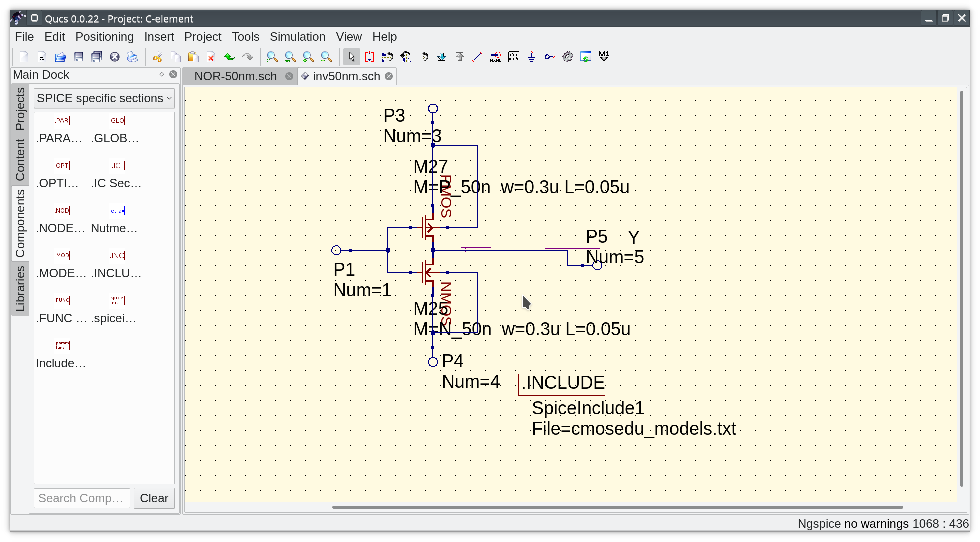Create a new schematic document
Screen dimensions: 980x542
24,56
